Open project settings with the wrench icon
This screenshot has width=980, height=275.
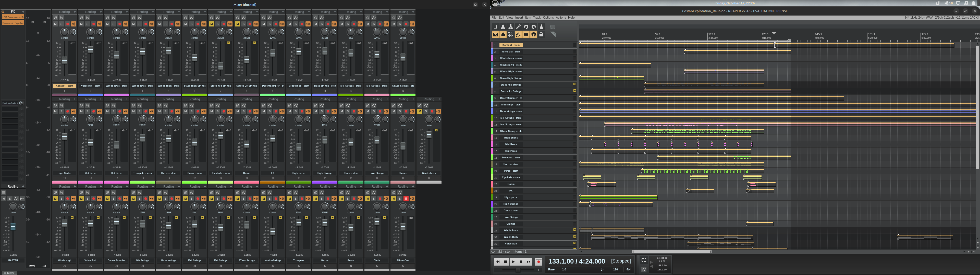[518, 26]
